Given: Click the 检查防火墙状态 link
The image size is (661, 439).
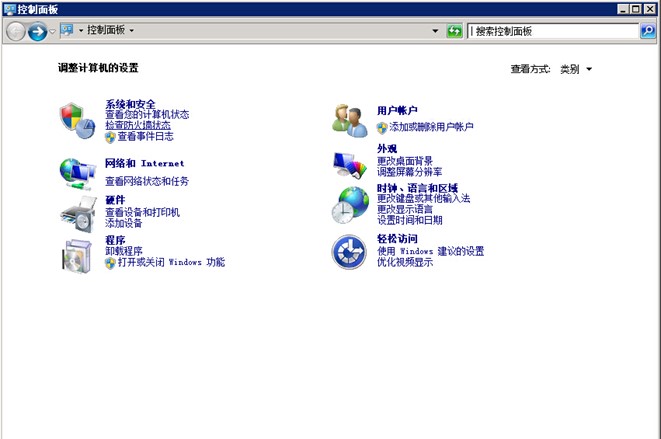Looking at the screenshot, I should coord(137,125).
